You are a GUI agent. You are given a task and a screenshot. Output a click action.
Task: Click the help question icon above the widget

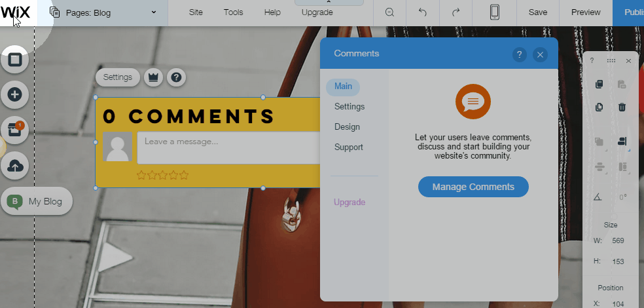176,77
